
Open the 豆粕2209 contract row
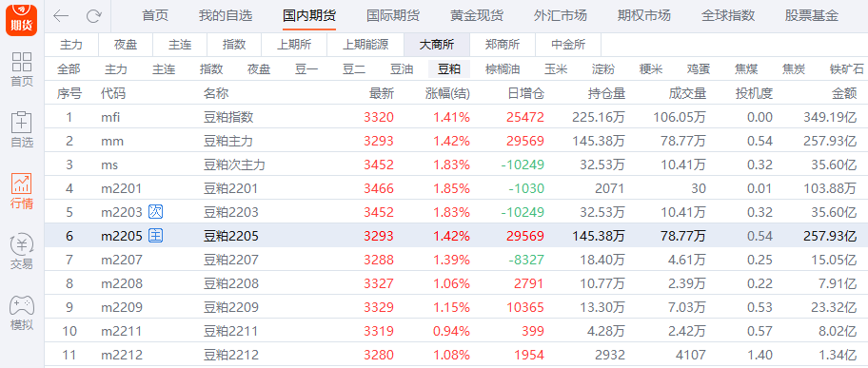click(x=456, y=307)
